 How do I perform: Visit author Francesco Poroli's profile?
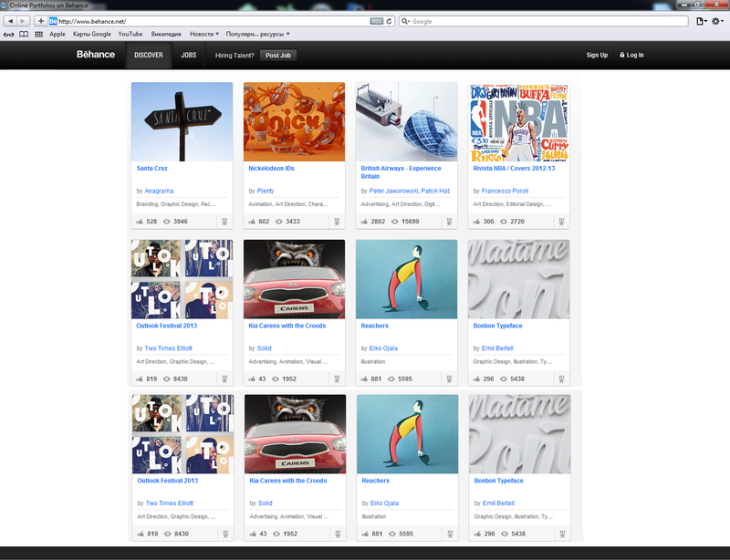[505, 191]
